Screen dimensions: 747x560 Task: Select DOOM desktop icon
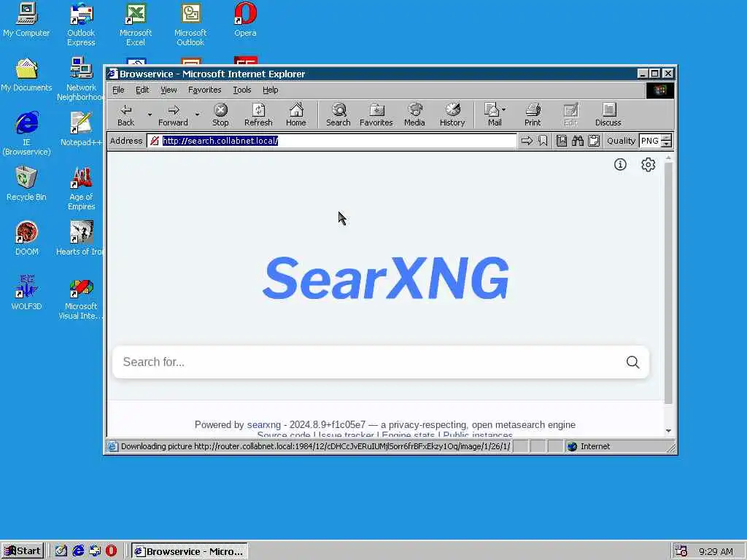coord(26,239)
